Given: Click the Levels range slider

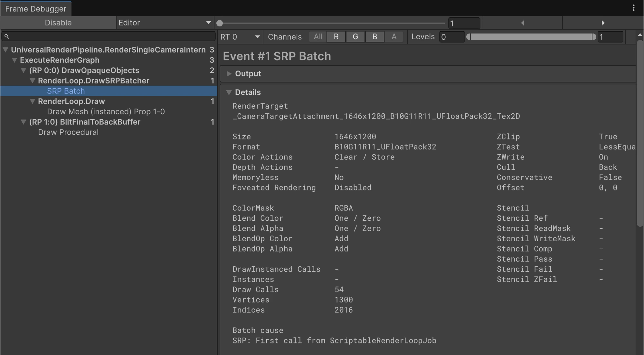Looking at the screenshot, I should [x=531, y=37].
